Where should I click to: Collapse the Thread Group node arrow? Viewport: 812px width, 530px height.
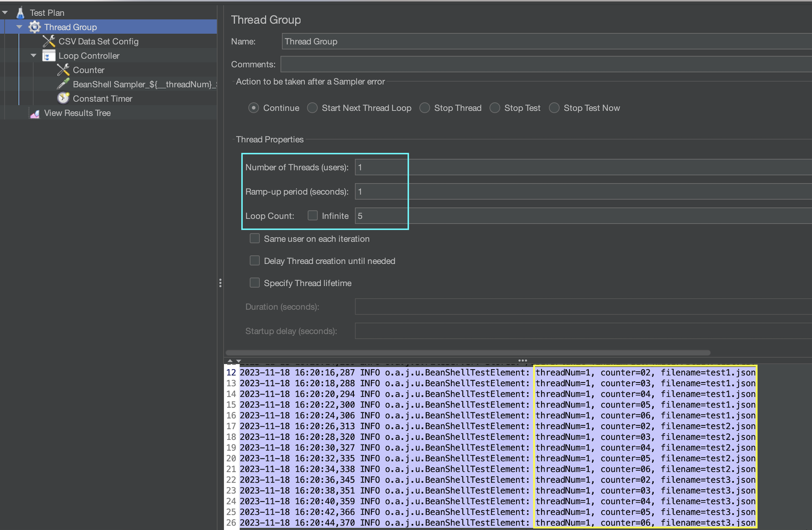(x=19, y=27)
